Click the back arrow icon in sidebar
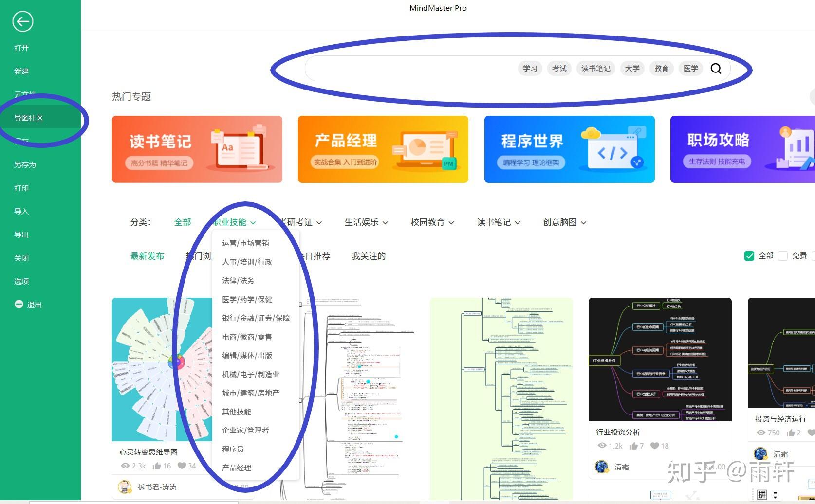 tap(22, 21)
